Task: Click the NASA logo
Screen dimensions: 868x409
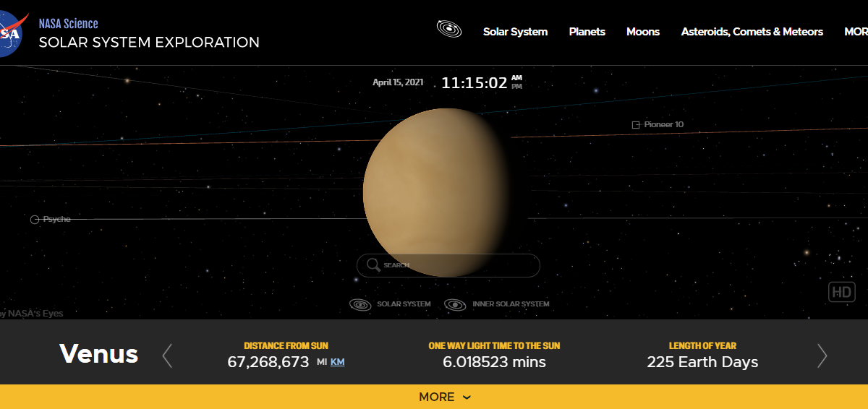Action: [x=13, y=35]
